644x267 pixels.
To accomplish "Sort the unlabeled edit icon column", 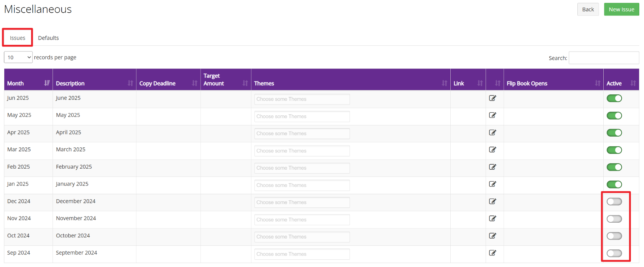I will (x=495, y=80).
